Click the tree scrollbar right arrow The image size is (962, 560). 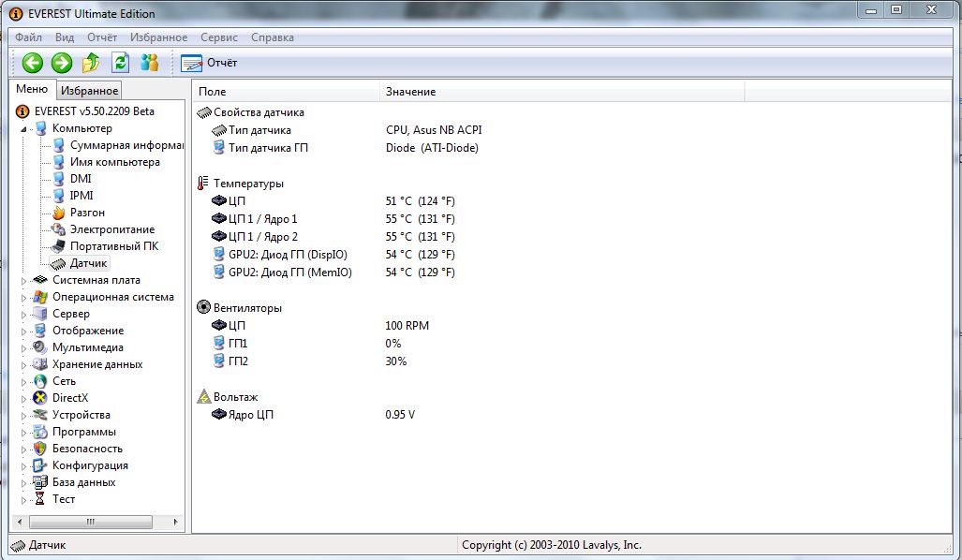(x=175, y=522)
